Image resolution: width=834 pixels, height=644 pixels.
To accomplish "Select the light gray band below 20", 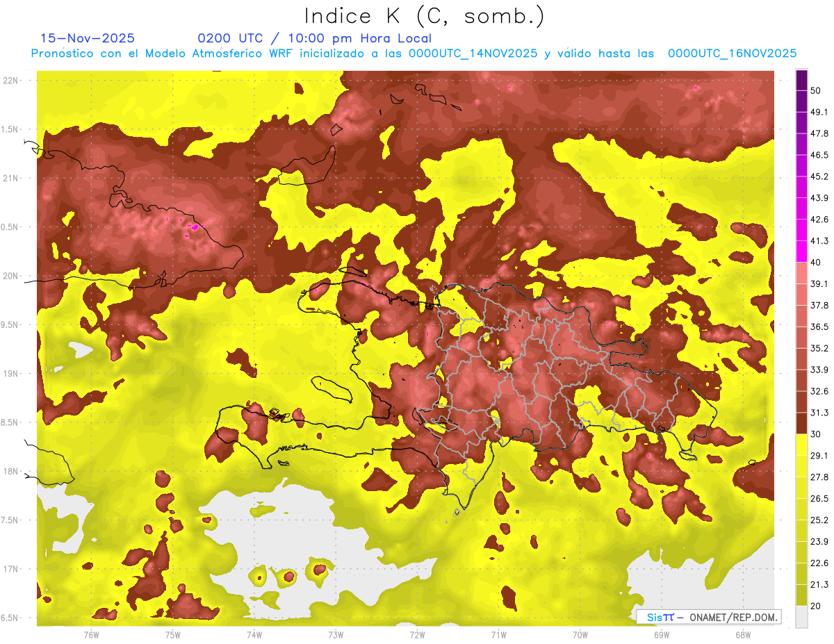I will tap(801, 617).
